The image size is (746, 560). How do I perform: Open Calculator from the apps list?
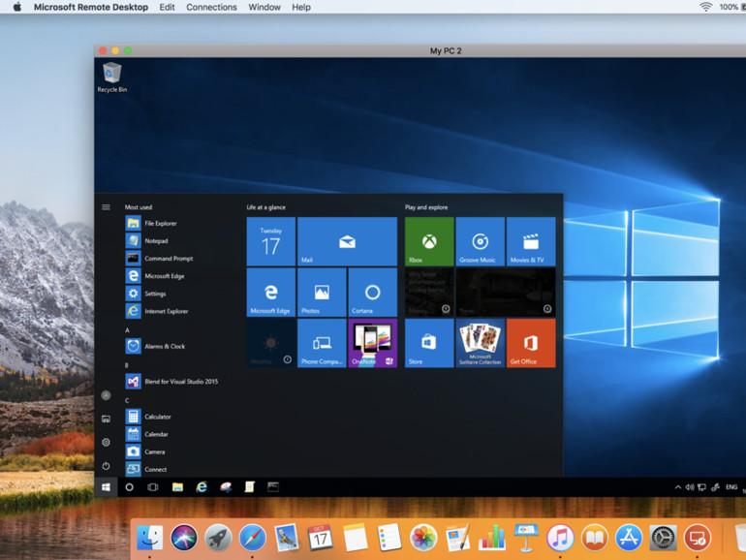click(157, 417)
